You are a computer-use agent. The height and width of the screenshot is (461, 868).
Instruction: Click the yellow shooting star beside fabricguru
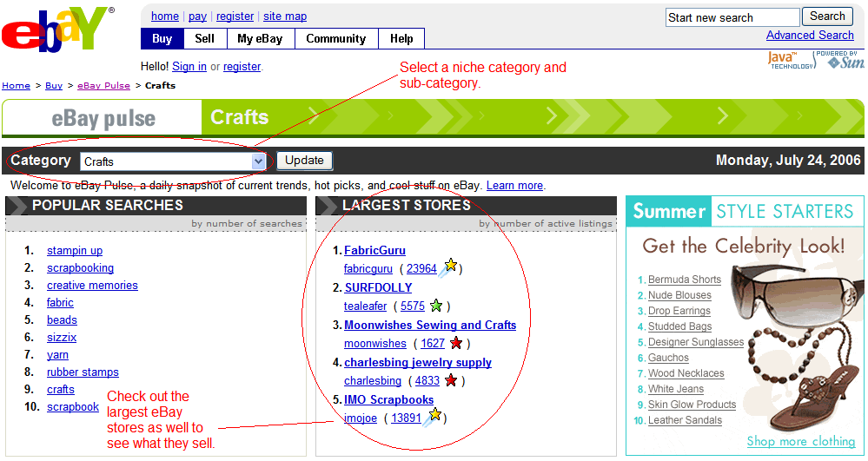pyautogui.click(x=448, y=267)
